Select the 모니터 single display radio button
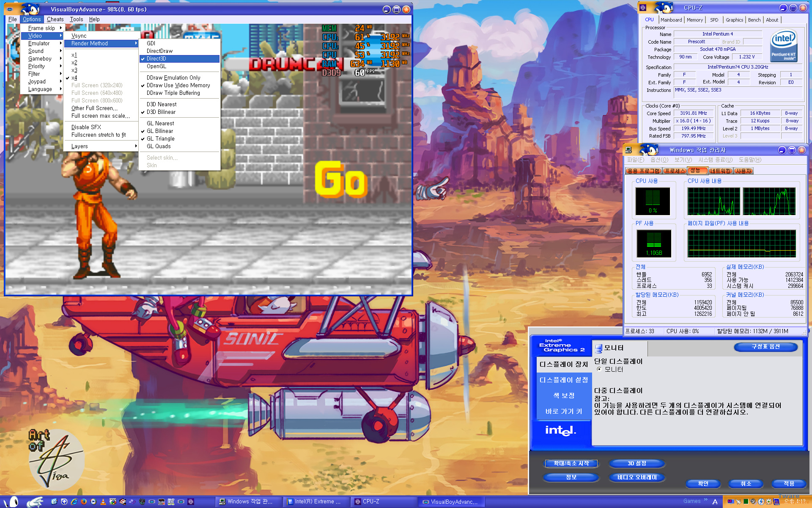 pos(599,369)
